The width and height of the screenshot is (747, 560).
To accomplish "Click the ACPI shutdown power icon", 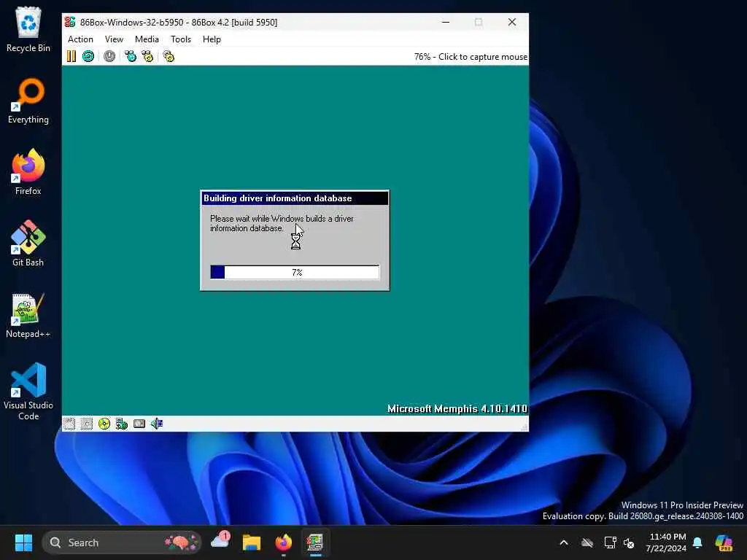I will tap(109, 56).
